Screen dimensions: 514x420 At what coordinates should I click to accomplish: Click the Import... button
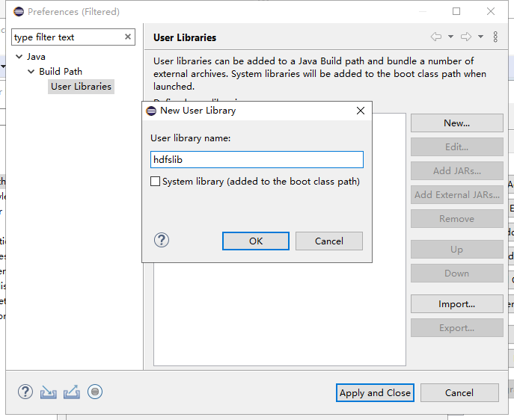456,304
